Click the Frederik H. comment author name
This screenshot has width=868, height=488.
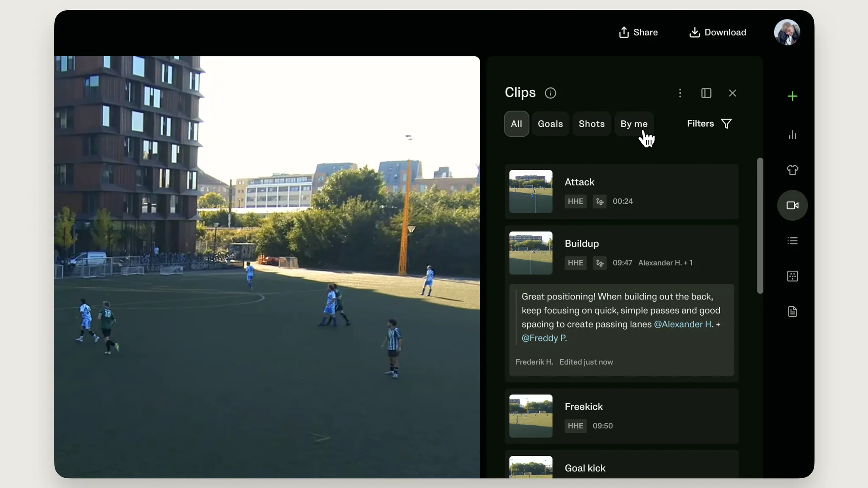[534, 362]
